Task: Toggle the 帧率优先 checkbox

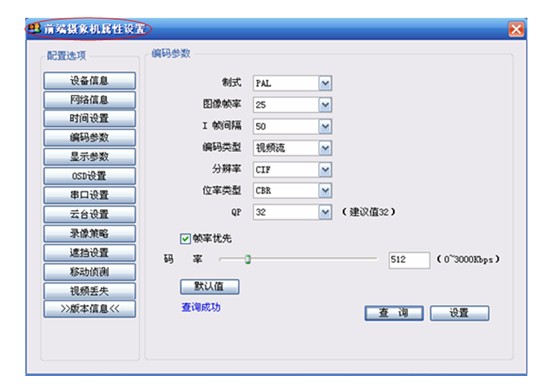Action: 185,239
